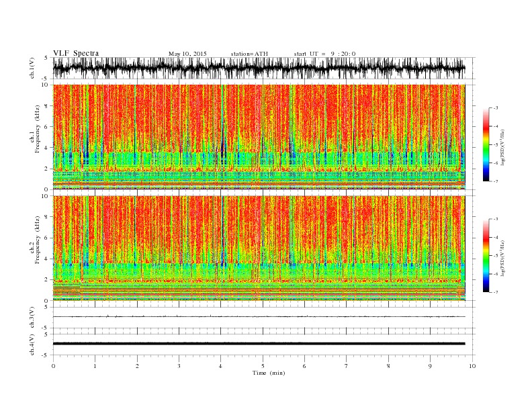Image resolution: width=532 pixels, height=411 pixels.
Task: Click the ch.2 log(PSD) color bar
Action: tap(486, 256)
